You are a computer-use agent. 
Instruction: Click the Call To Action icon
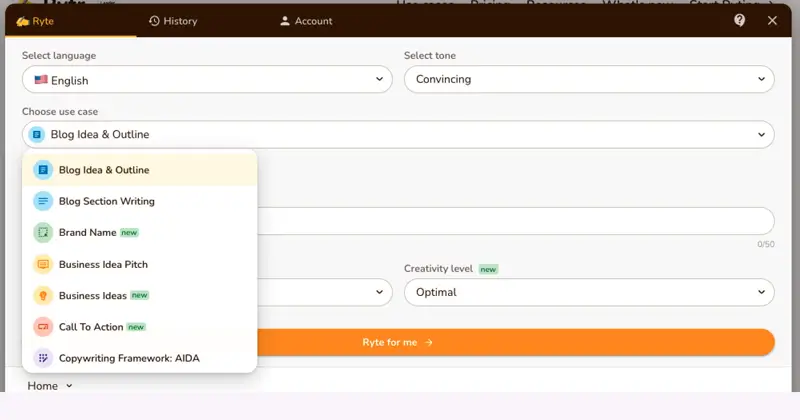tap(43, 327)
